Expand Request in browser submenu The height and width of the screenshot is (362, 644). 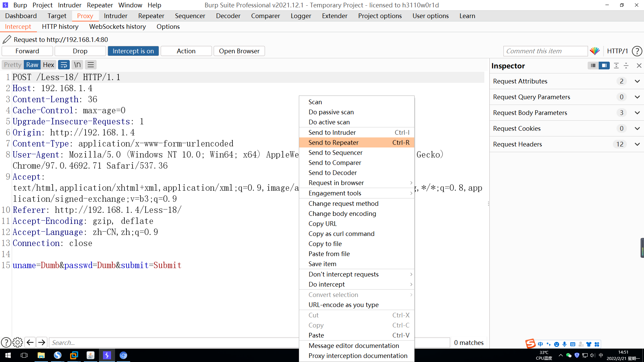[x=336, y=183]
